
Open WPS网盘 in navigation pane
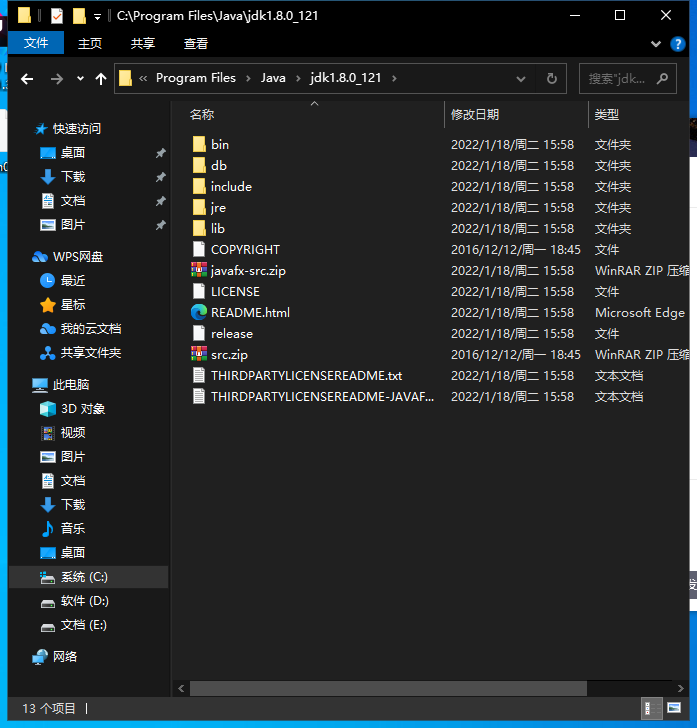tap(78, 257)
